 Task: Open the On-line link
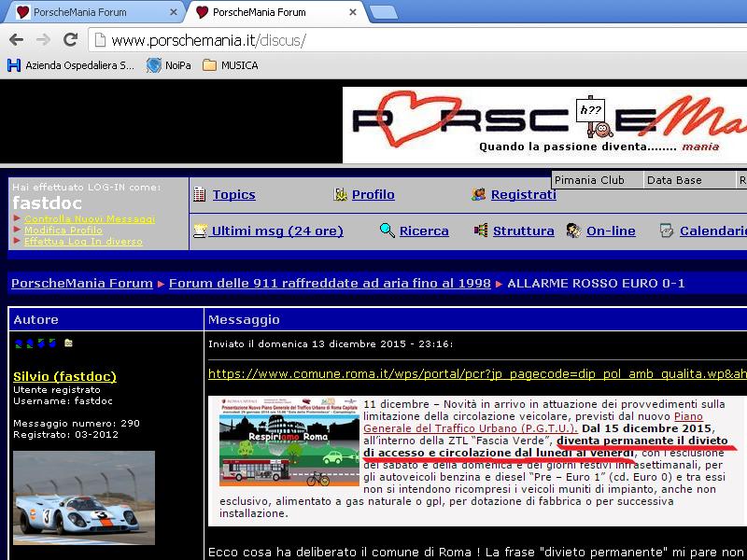(x=611, y=231)
